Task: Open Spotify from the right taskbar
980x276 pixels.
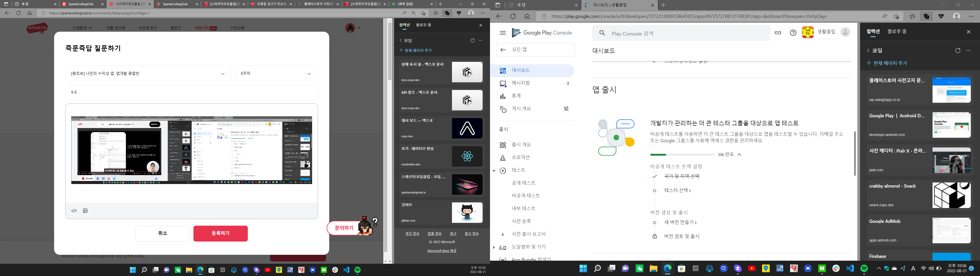Action: (864, 268)
